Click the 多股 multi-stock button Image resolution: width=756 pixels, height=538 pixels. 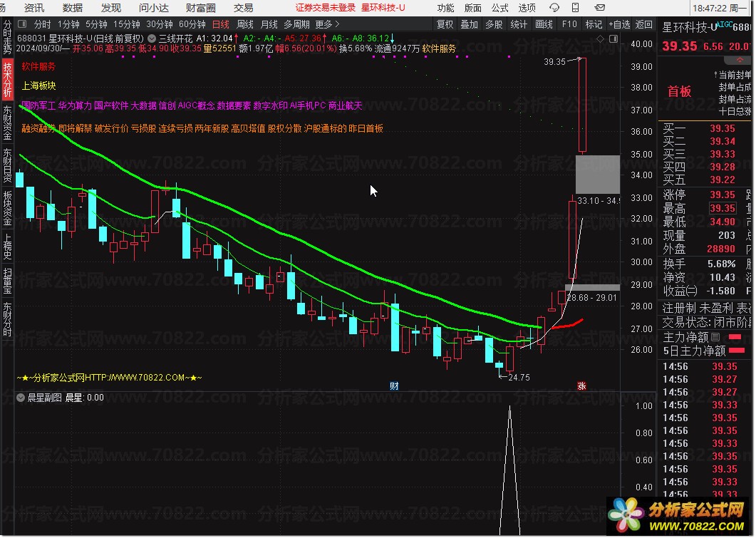pyautogui.click(x=494, y=24)
